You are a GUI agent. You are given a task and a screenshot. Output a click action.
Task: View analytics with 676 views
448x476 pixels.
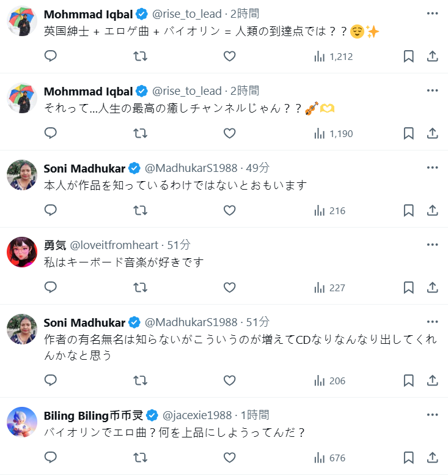329,458
